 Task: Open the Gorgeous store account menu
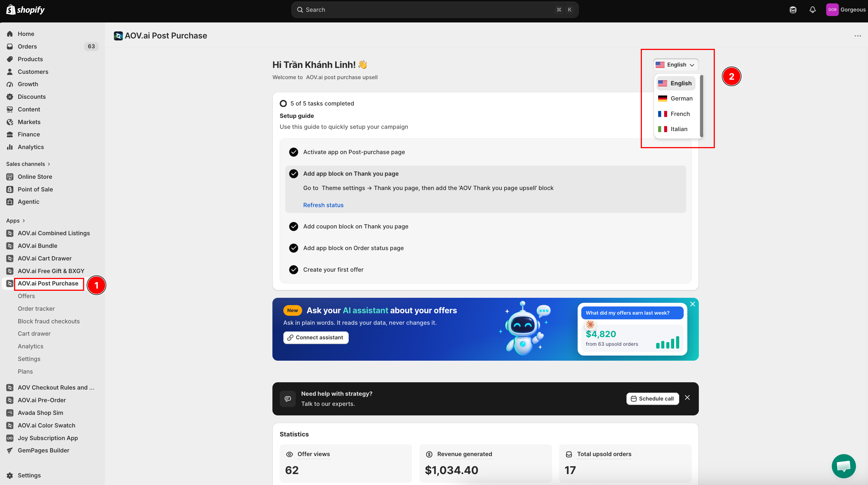[x=846, y=10]
